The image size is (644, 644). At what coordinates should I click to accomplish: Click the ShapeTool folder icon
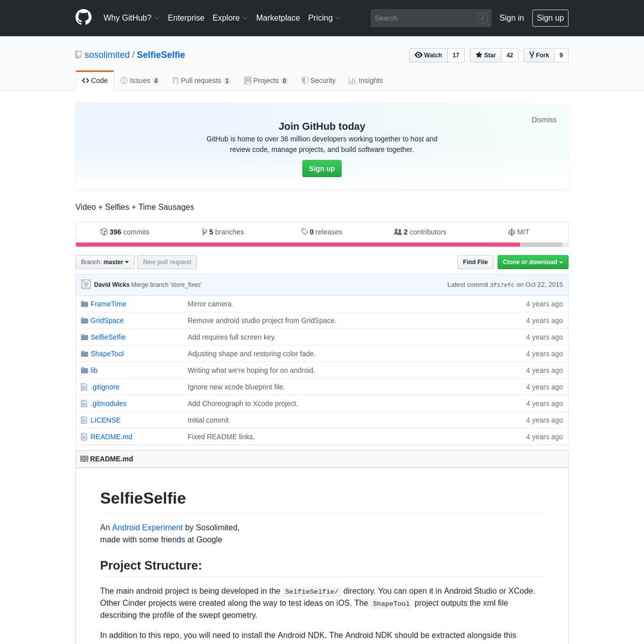tap(84, 354)
